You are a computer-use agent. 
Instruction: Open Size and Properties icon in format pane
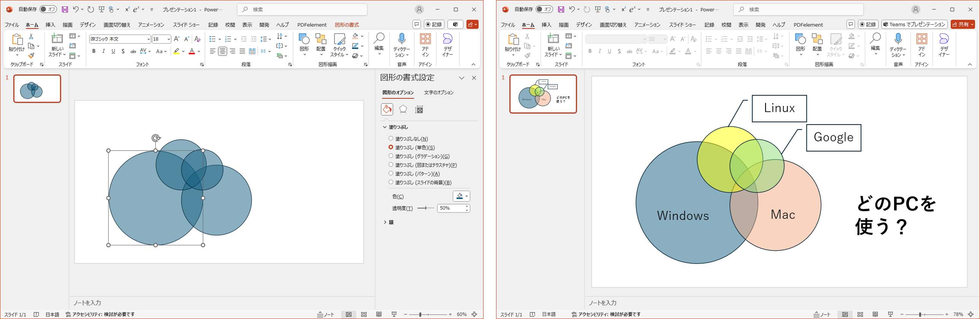pyautogui.click(x=419, y=110)
